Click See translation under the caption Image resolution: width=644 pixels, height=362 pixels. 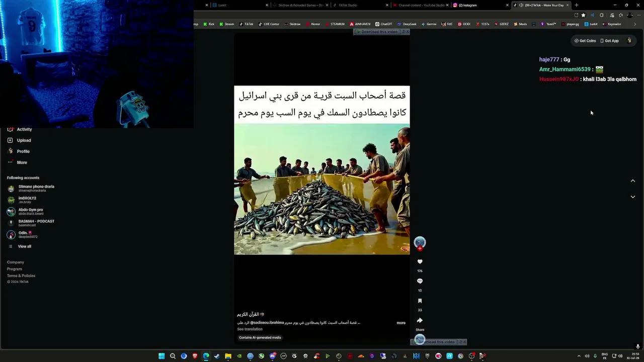pyautogui.click(x=250, y=329)
